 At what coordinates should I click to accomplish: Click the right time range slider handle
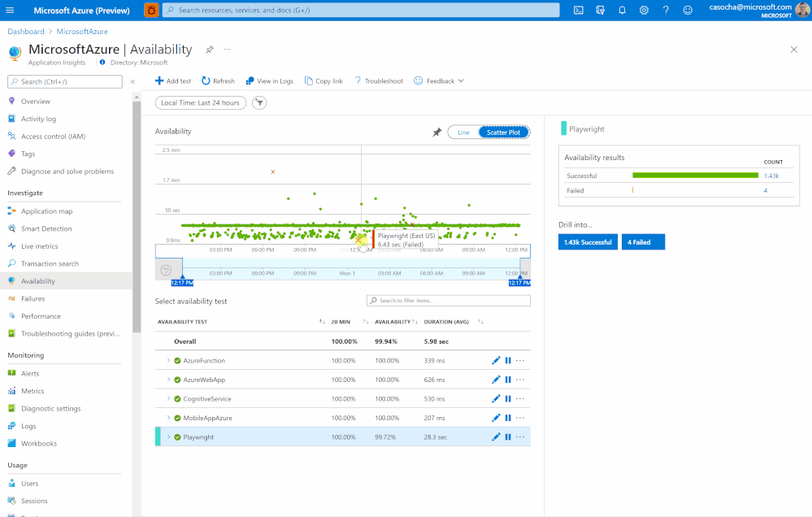pos(519,280)
